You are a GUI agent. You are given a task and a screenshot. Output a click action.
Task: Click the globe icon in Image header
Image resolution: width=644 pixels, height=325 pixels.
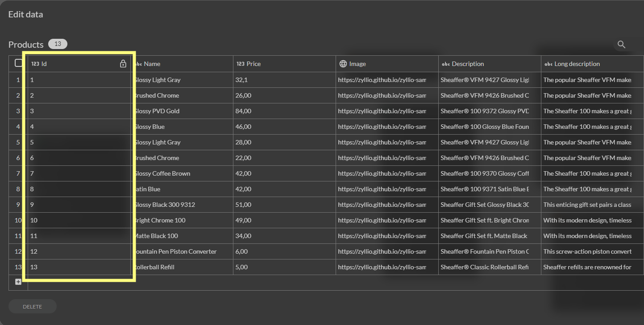coord(343,64)
